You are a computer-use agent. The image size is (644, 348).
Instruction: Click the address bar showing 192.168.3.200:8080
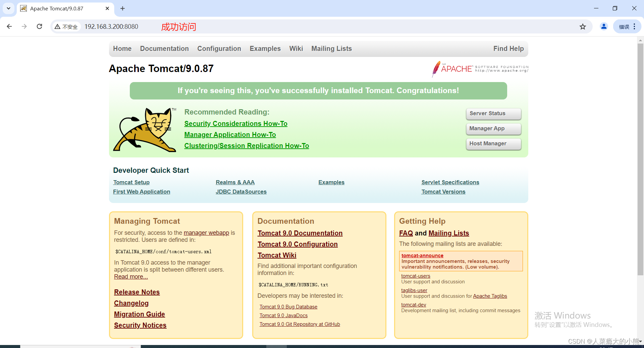pyautogui.click(x=111, y=26)
